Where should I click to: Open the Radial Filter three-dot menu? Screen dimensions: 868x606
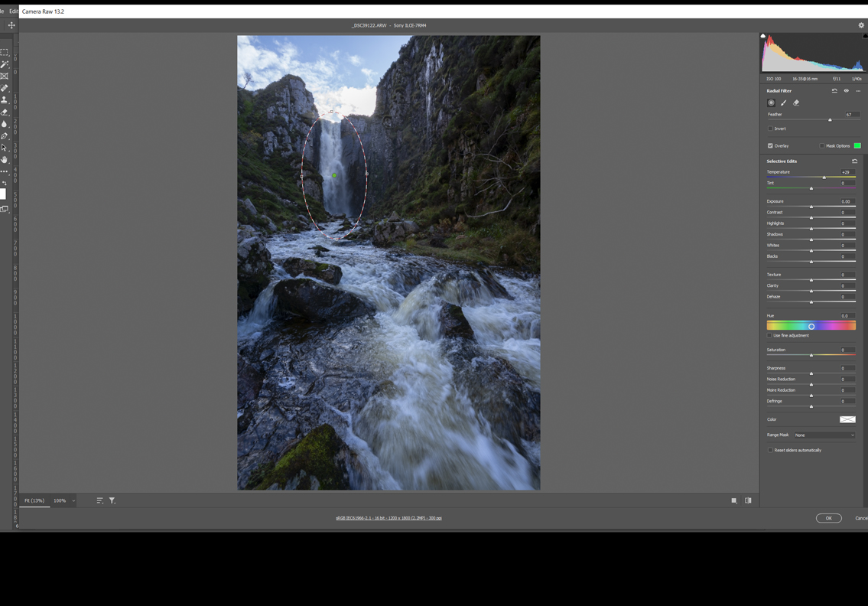858,91
